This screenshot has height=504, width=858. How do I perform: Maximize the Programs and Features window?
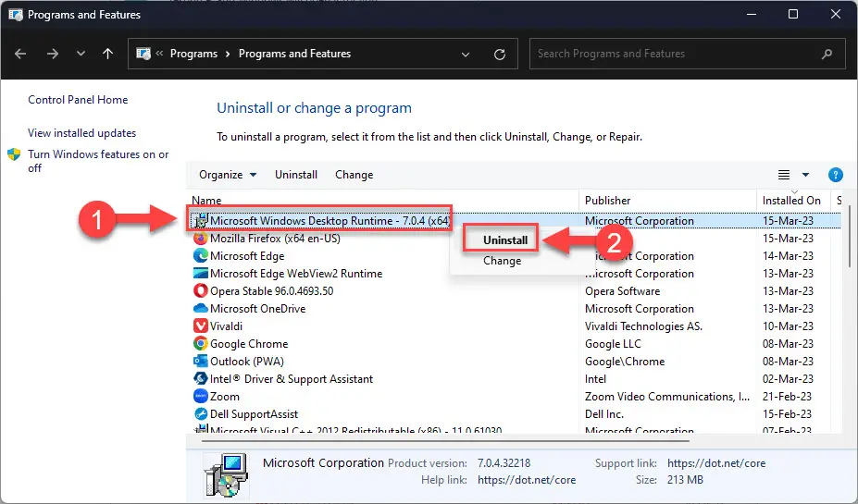point(793,14)
